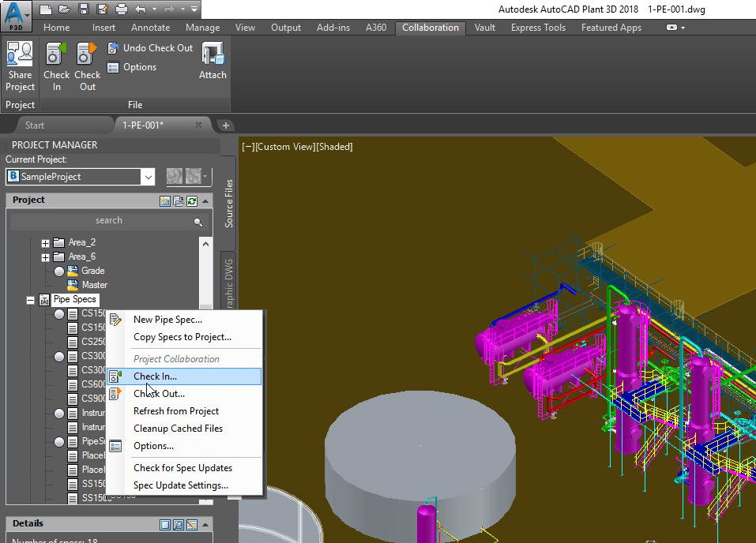
Task: Click New Pipe Spec in the context menu
Action: coord(168,318)
